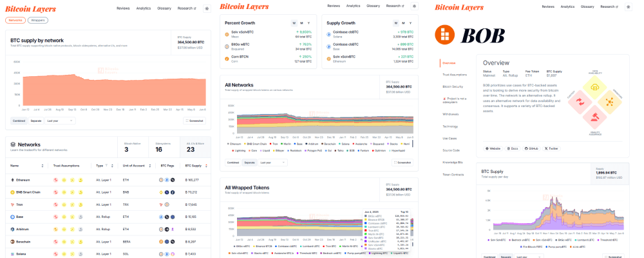Click the Solv xSolvBTC token icon in Percent Growth
The height and width of the screenshot is (258, 644).
227,34
